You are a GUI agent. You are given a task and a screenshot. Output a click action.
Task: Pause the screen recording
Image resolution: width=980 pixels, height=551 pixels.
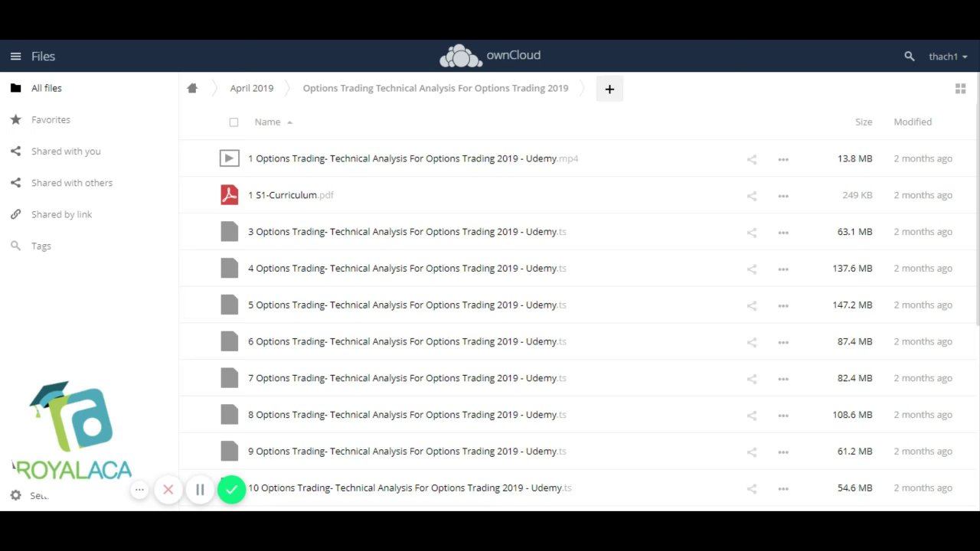(x=200, y=490)
